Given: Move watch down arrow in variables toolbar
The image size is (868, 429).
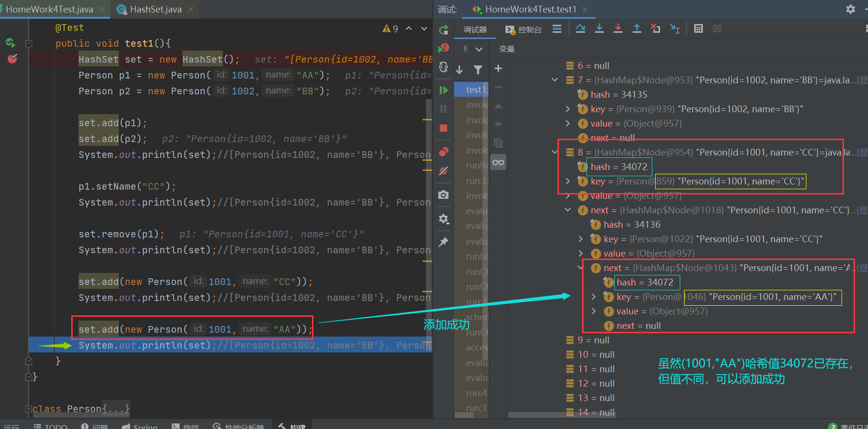Looking at the screenshot, I should pyautogui.click(x=498, y=124).
